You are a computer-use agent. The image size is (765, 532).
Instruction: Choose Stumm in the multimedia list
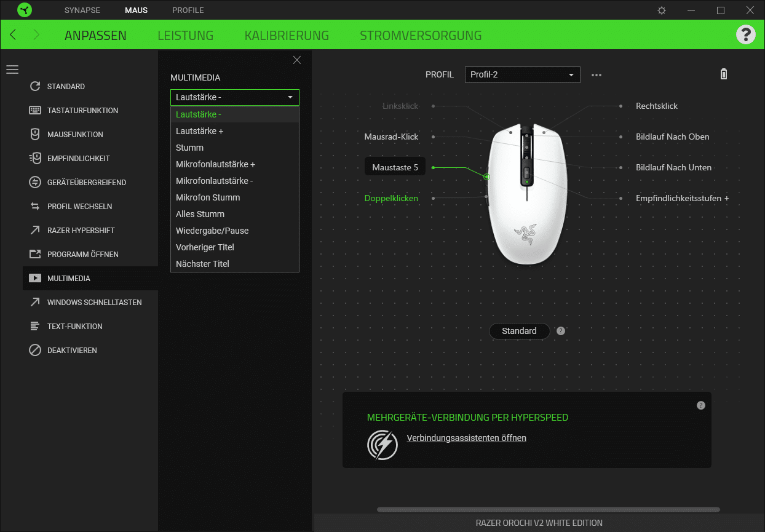[x=189, y=148]
